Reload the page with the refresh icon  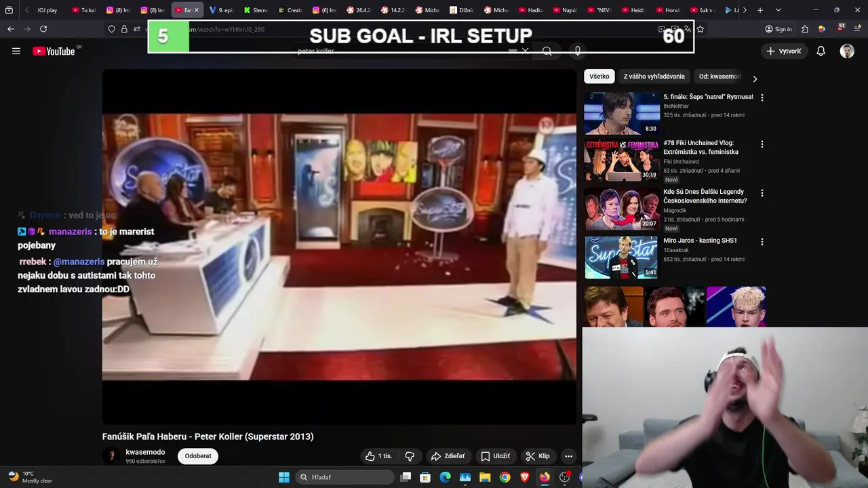[43, 29]
